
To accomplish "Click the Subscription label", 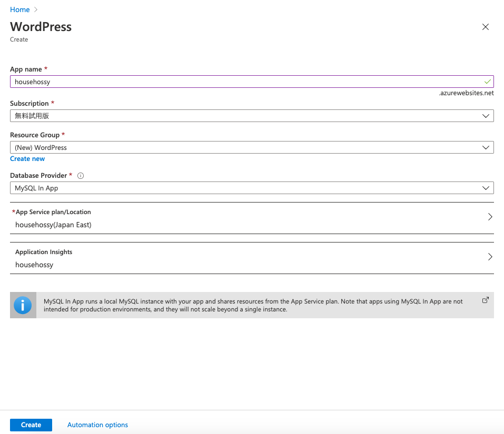I will click(x=29, y=103).
